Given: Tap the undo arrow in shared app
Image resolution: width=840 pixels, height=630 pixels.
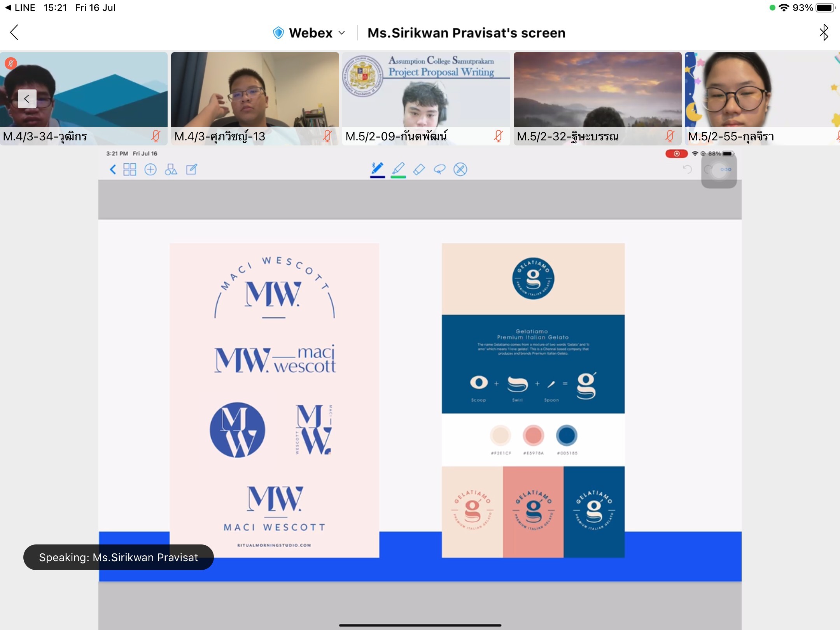Looking at the screenshot, I should click(x=687, y=169).
